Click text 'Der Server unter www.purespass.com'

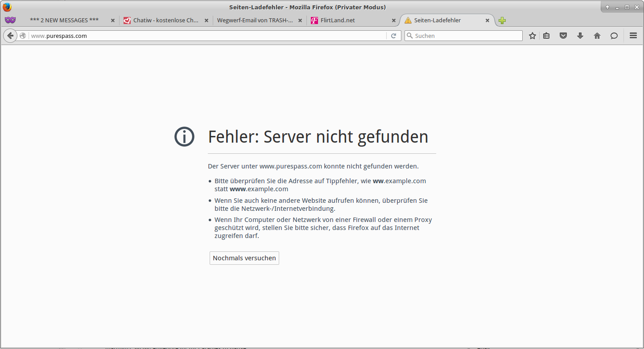pyautogui.click(x=265, y=166)
